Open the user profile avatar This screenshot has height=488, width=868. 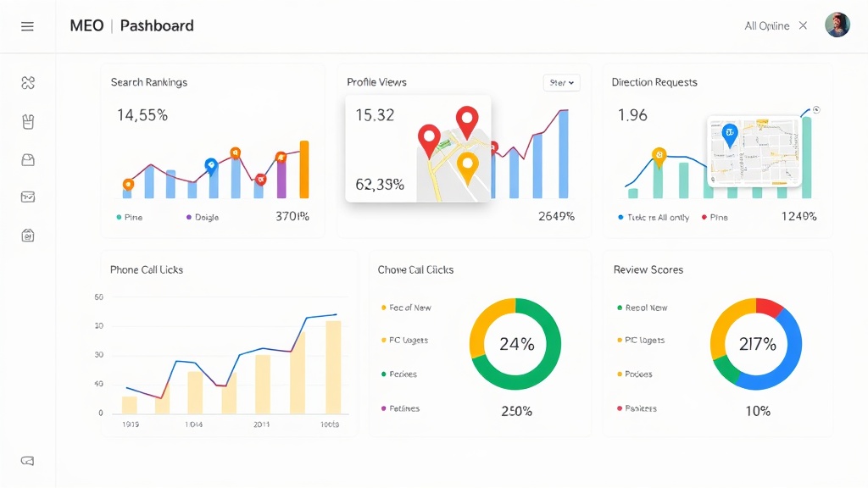tap(837, 25)
